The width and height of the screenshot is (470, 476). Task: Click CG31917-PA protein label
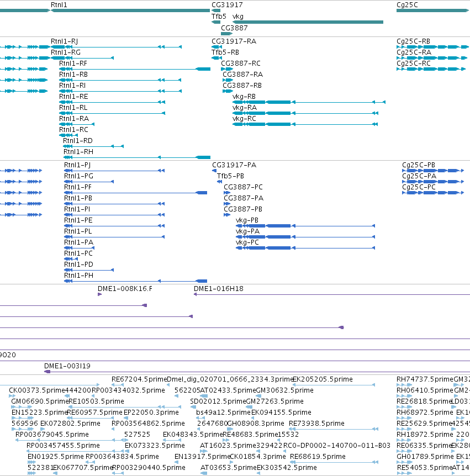[234, 165]
